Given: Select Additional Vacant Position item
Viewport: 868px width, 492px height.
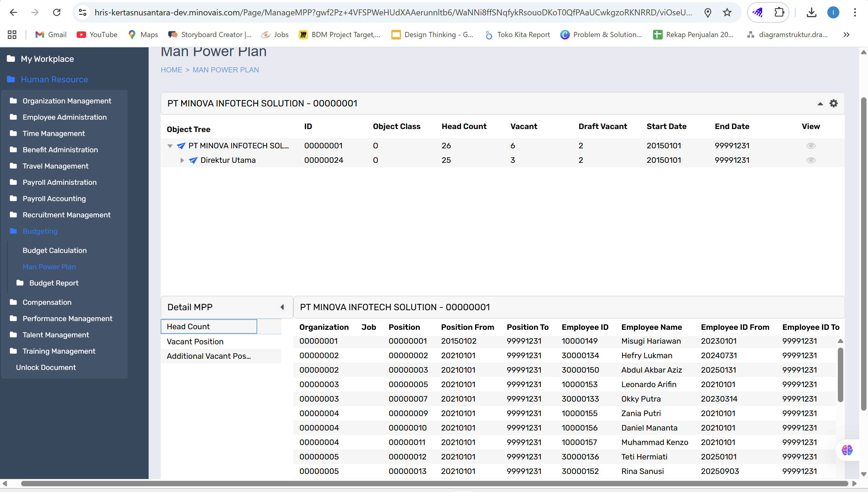Looking at the screenshot, I should (x=208, y=356).
